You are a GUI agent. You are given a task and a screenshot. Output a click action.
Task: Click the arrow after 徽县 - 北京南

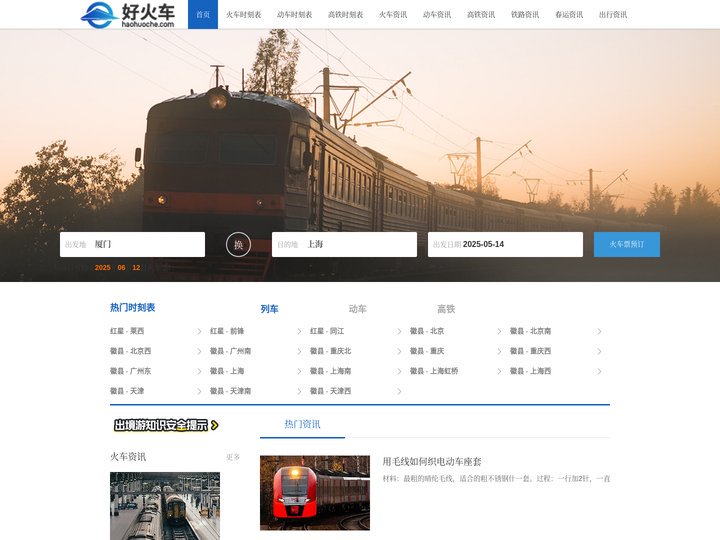599,332
